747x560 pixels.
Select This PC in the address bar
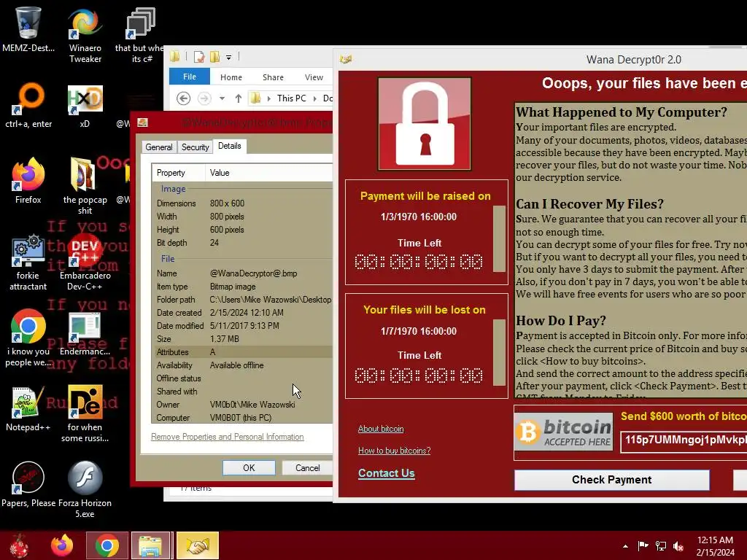click(x=292, y=98)
